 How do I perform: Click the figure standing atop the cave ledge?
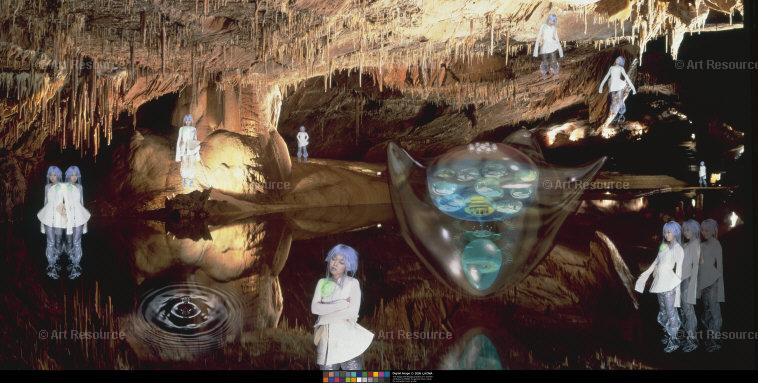point(548,44)
